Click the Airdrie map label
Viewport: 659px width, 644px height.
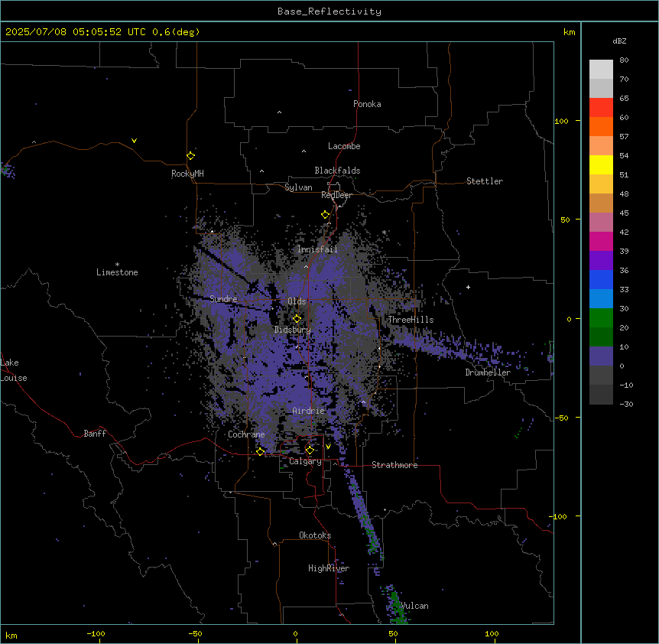(309, 411)
